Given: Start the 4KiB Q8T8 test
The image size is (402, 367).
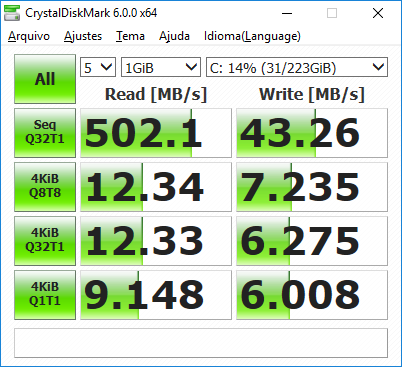Looking at the screenshot, I should [x=45, y=187].
